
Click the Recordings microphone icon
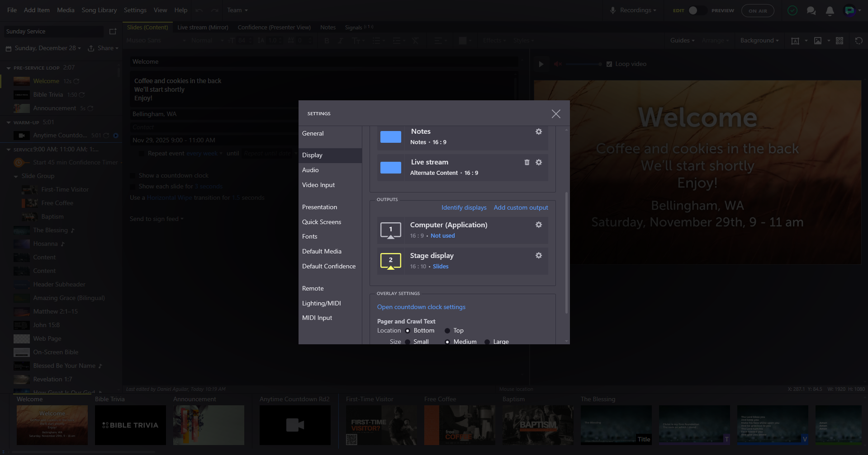pyautogui.click(x=613, y=10)
